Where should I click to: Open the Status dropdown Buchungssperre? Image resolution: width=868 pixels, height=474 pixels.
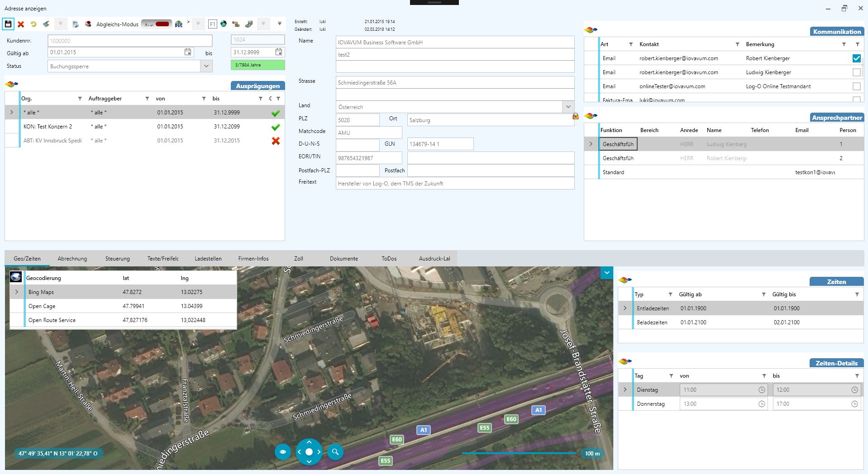point(206,66)
